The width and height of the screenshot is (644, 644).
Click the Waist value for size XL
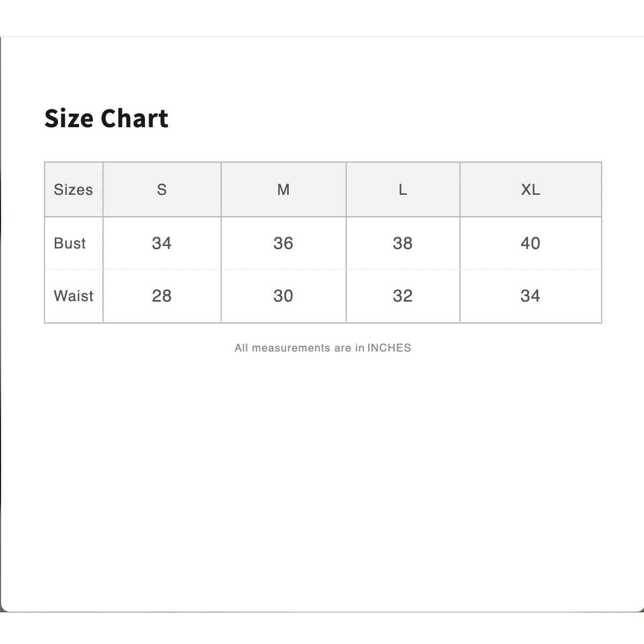(x=530, y=296)
